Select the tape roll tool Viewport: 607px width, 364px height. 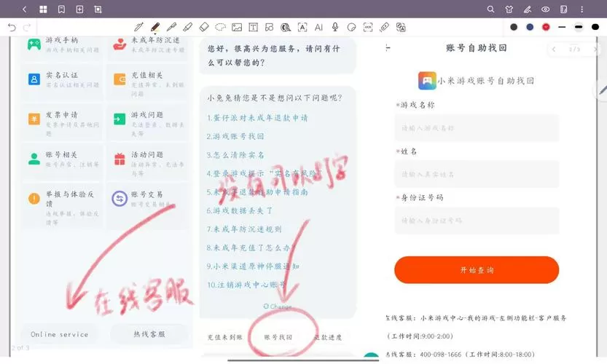[x=286, y=27]
